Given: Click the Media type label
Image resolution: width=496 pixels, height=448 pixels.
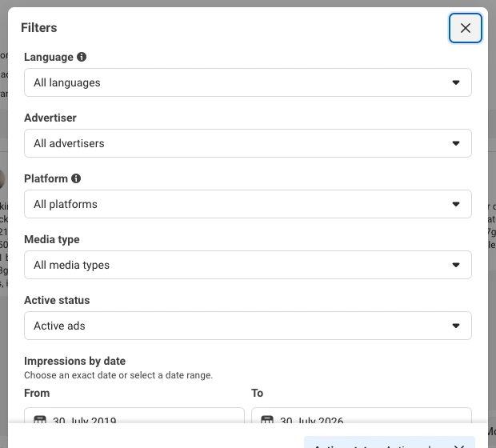Looking at the screenshot, I should 52,239.
